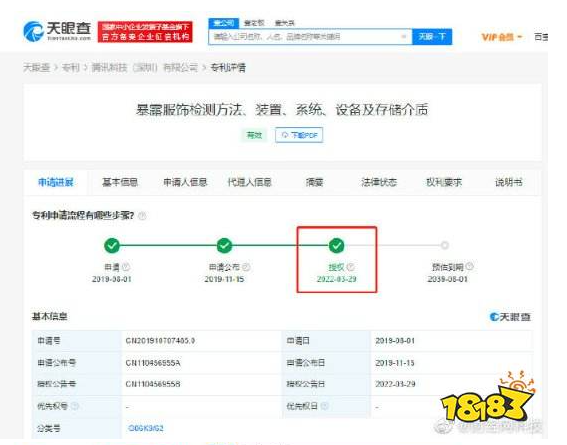Click the help icon beside 优先权日

[x=324, y=406]
